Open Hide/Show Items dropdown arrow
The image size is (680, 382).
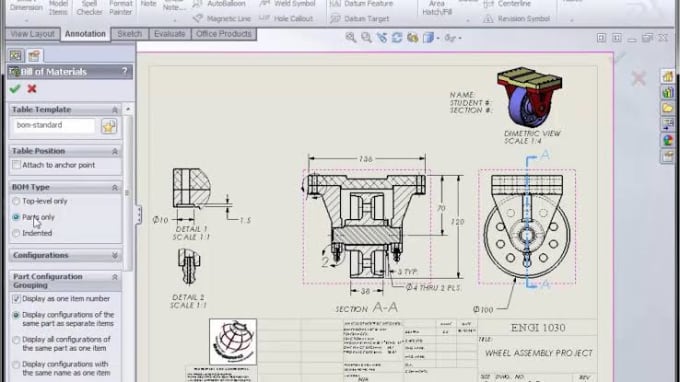[460, 38]
